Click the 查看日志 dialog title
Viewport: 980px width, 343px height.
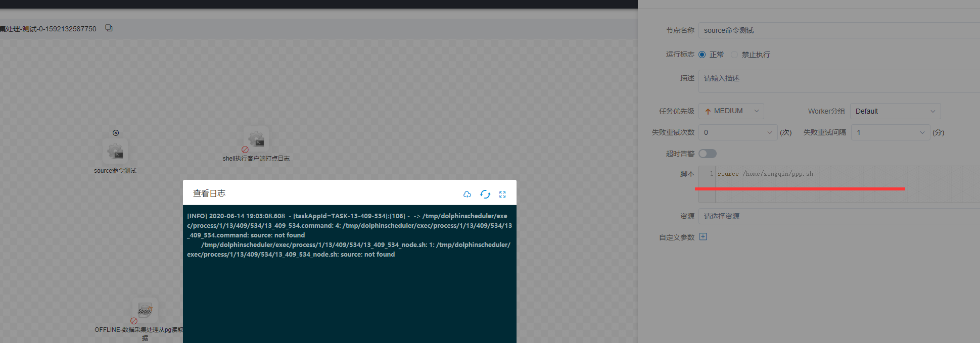pyautogui.click(x=209, y=193)
